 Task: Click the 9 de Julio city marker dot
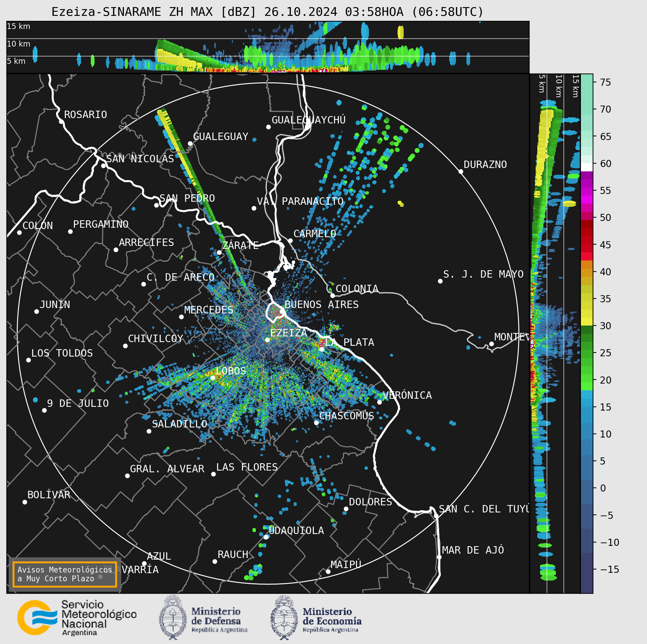(x=44, y=411)
